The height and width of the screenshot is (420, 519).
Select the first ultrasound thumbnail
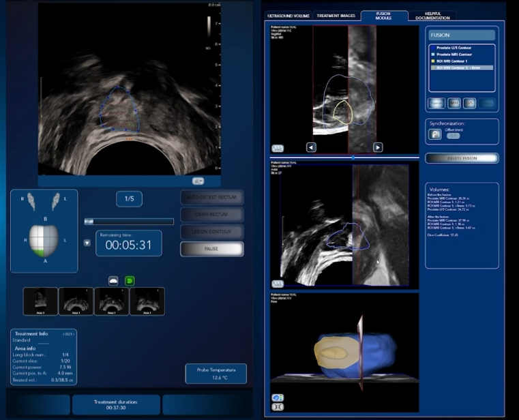40,301
